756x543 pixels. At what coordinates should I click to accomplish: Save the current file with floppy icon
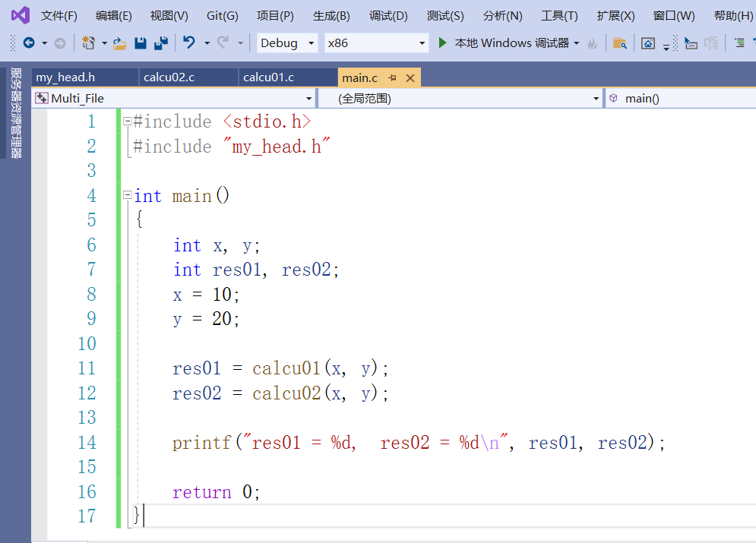click(141, 43)
